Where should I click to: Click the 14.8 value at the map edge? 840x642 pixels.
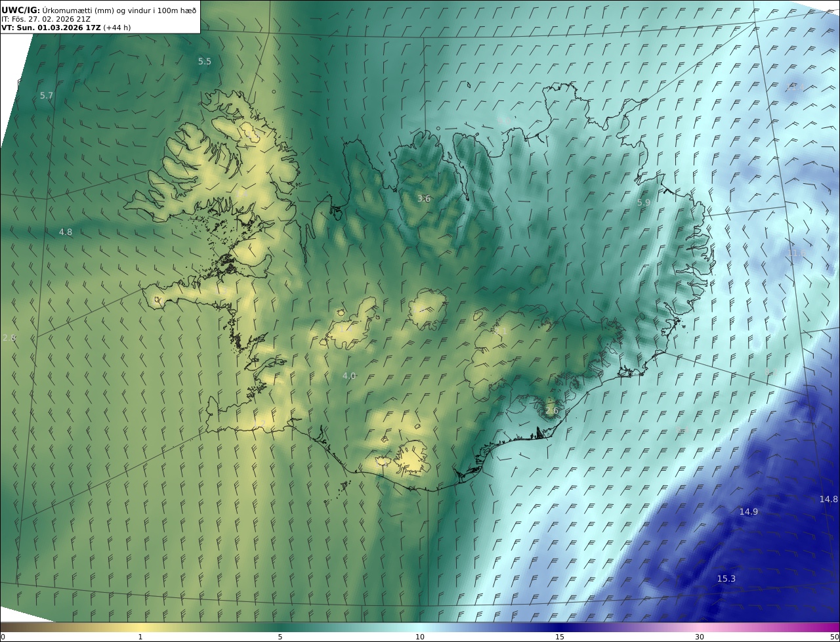coord(829,500)
